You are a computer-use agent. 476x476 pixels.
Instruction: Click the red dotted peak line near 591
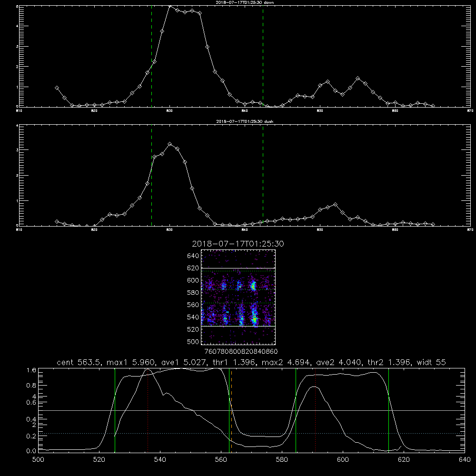click(316, 410)
